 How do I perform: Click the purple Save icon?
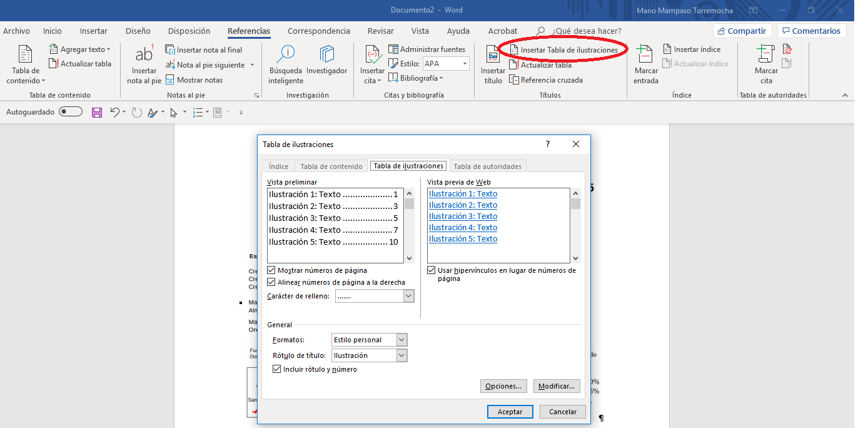(x=97, y=113)
